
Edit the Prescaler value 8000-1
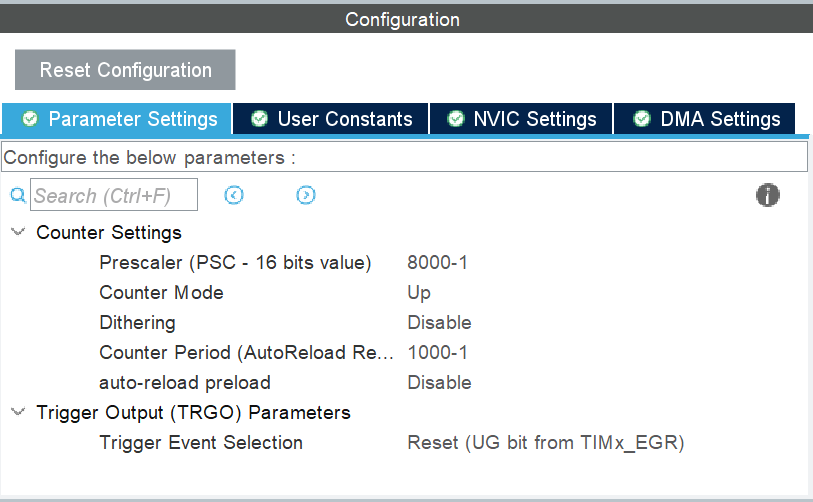tap(437, 263)
